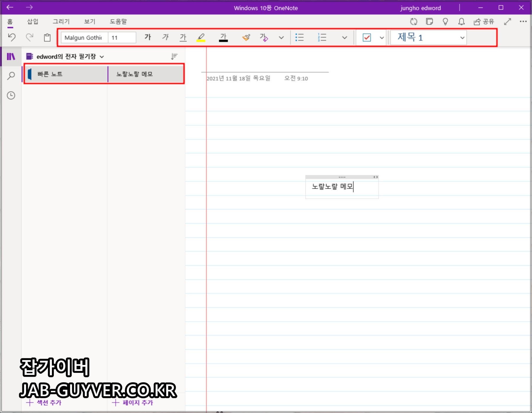This screenshot has height=413, width=532.
Task: Click the page title area above date
Action: [265, 63]
